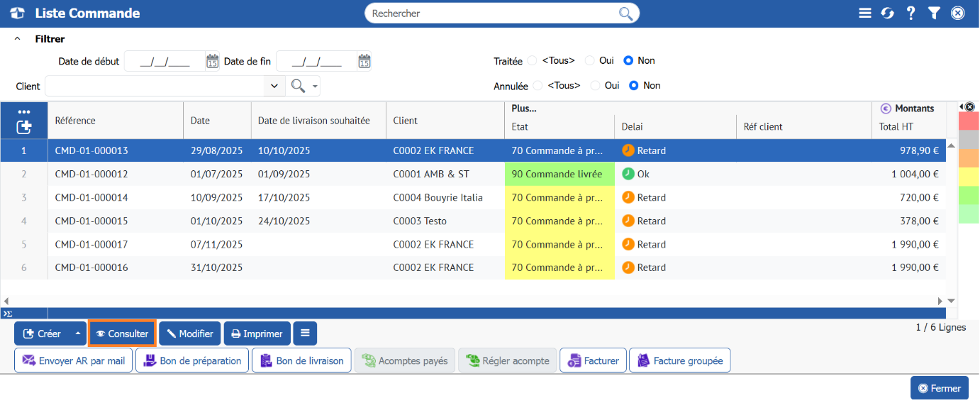Select Oui radio for Annulée
Viewport: 980px width, 403px height.
tap(595, 86)
